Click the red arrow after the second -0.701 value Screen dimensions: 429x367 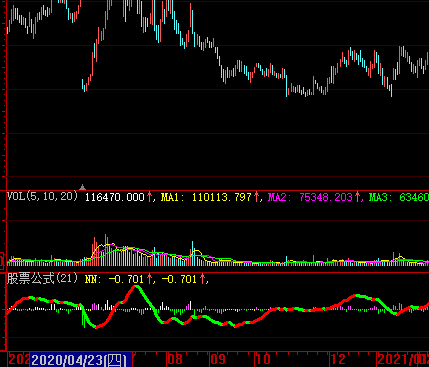203,279
